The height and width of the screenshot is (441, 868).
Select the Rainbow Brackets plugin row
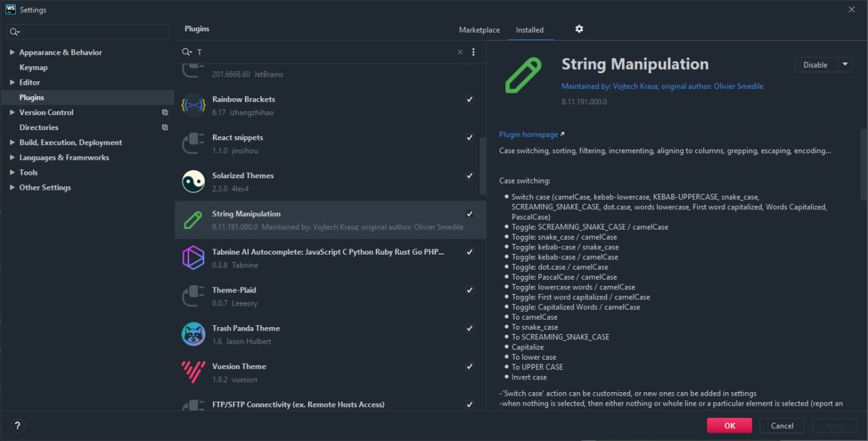pyautogui.click(x=330, y=106)
